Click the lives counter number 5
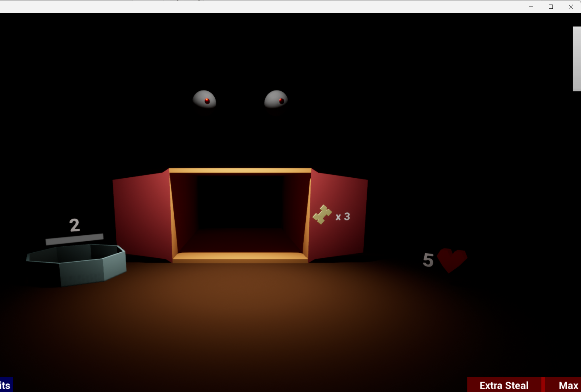Viewport: 581px width, 392px height. point(428,260)
